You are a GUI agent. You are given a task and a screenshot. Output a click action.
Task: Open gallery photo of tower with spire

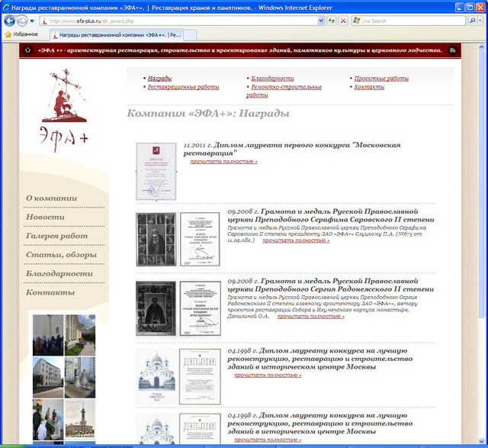click(80, 420)
